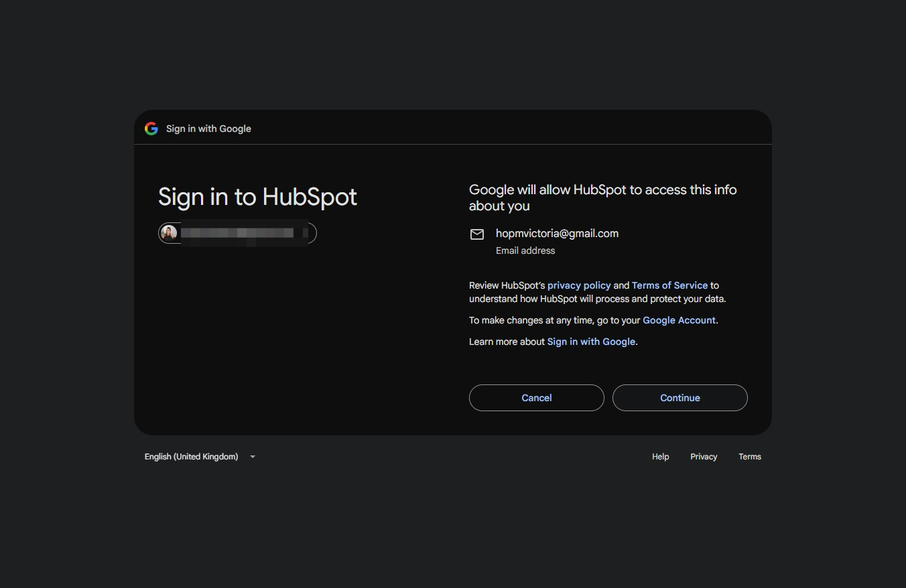Click 'Google will allow HubSpot' heading
Screen dimensions: 906x588
pos(603,198)
